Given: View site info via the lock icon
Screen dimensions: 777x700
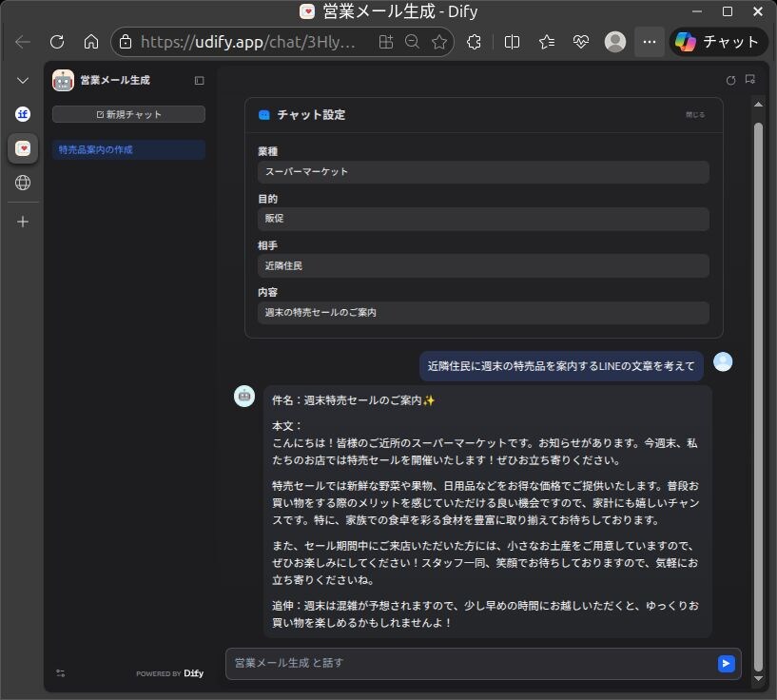Looking at the screenshot, I should tap(126, 42).
